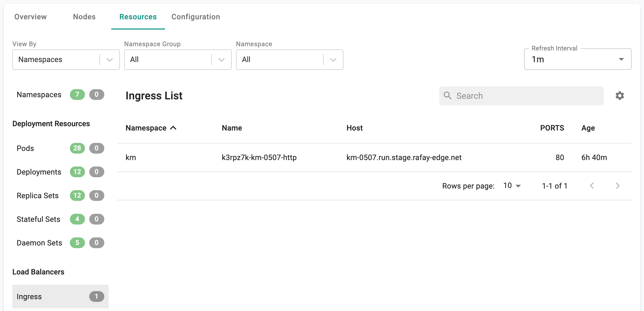Viewport: 644px width, 311px height.
Task: Change the Refresh Interval dropdown
Action: 578,59
